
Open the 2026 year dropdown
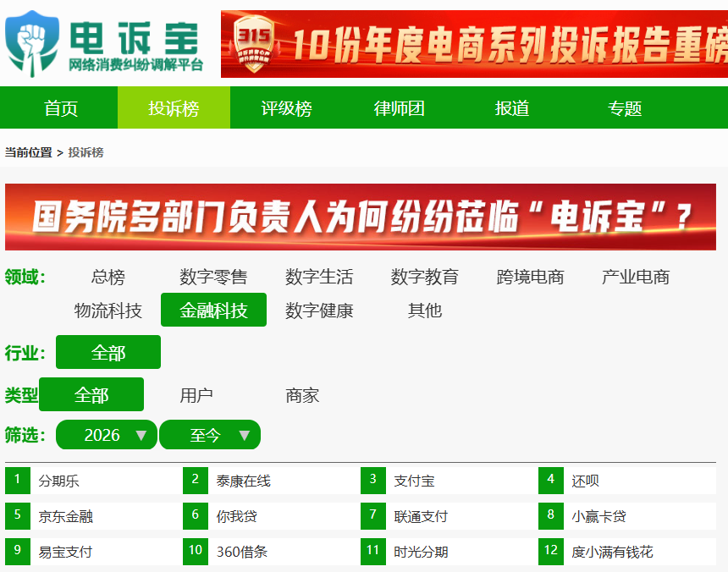(107, 435)
